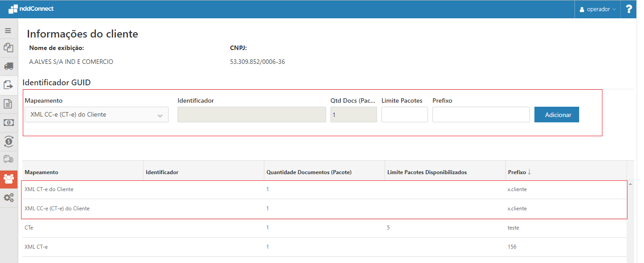
Task: Click the Adicionar button
Action: (557, 115)
